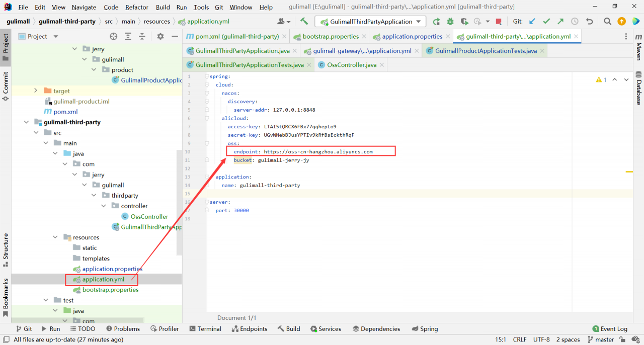Screen dimensions: 644x345
Task: Switch to pom.xml (gulimall-third-party) tab
Action: [236, 36]
